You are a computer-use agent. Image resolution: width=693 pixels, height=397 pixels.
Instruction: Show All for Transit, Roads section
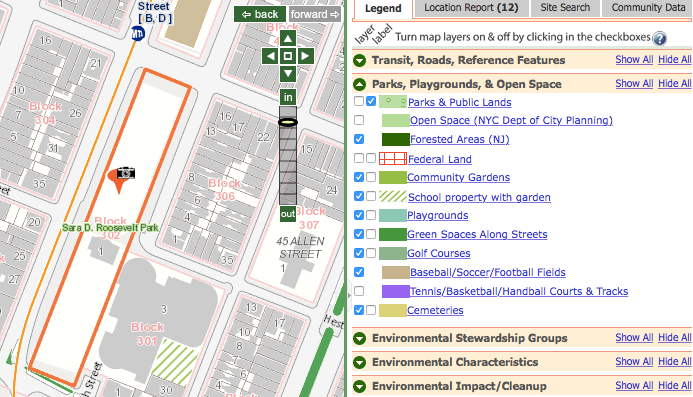(634, 60)
